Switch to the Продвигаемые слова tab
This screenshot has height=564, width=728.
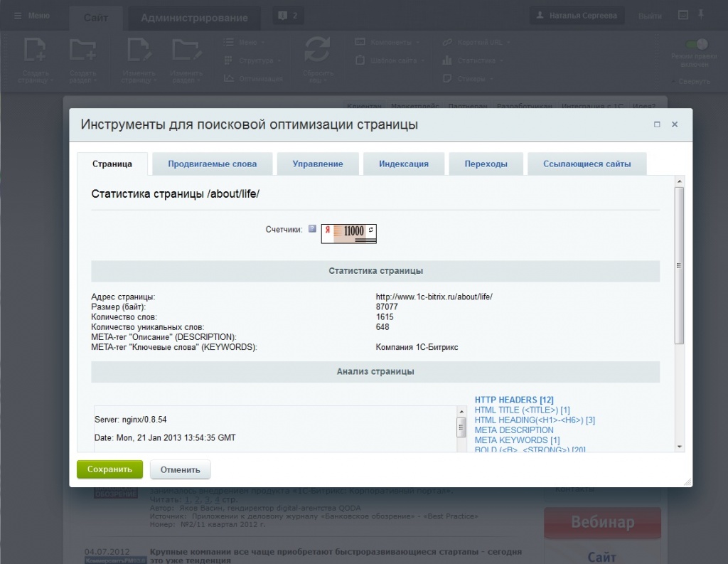click(212, 164)
